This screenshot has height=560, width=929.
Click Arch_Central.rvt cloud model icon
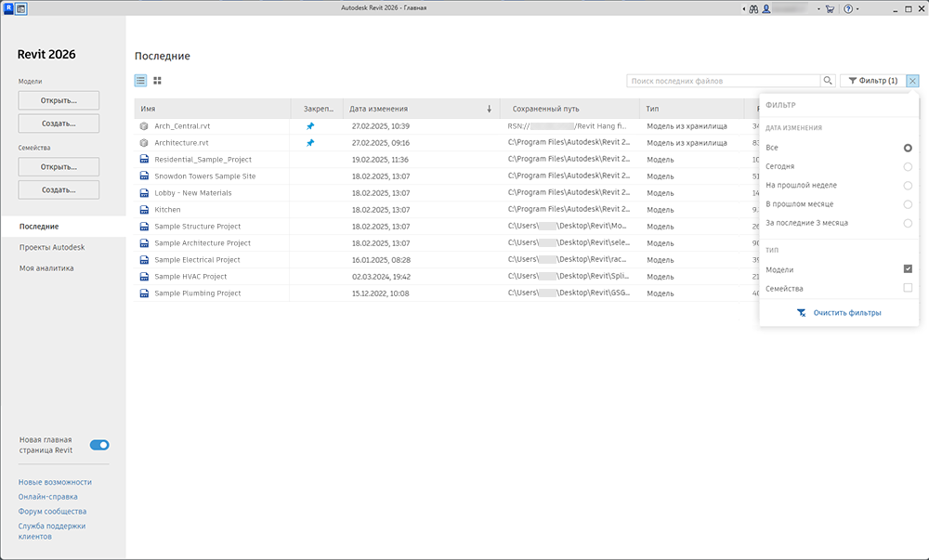pos(143,126)
